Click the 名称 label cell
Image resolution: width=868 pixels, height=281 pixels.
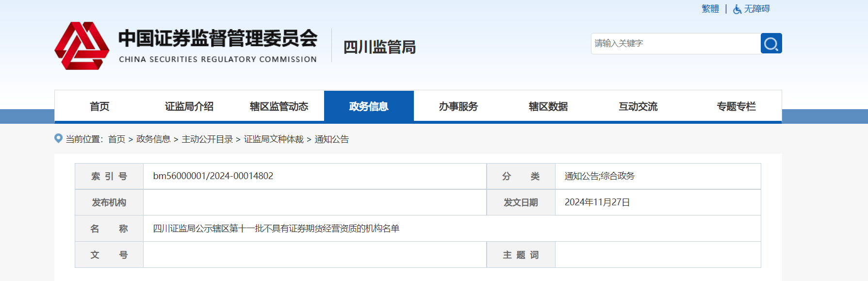tap(109, 229)
